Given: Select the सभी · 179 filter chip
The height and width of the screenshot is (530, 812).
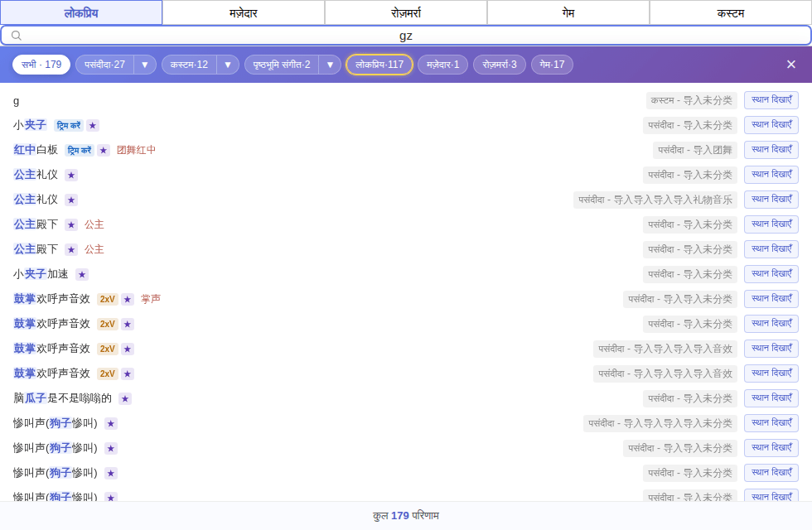Looking at the screenshot, I should tap(41, 65).
